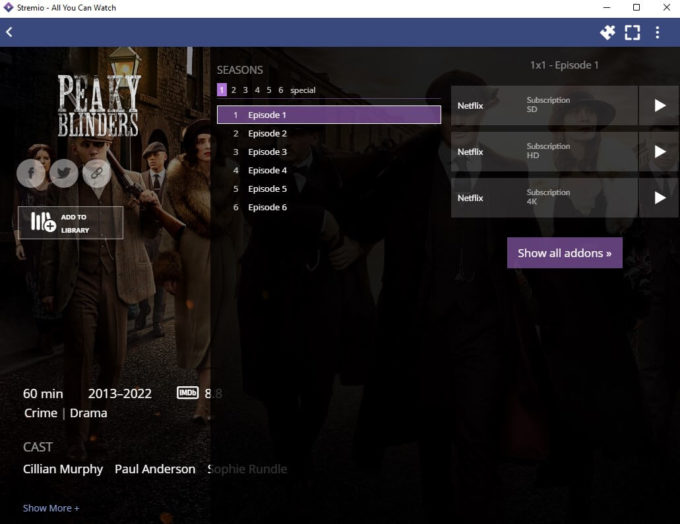Share on Facebook icon
This screenshot has width=680, height=524.
click(31, 173)
